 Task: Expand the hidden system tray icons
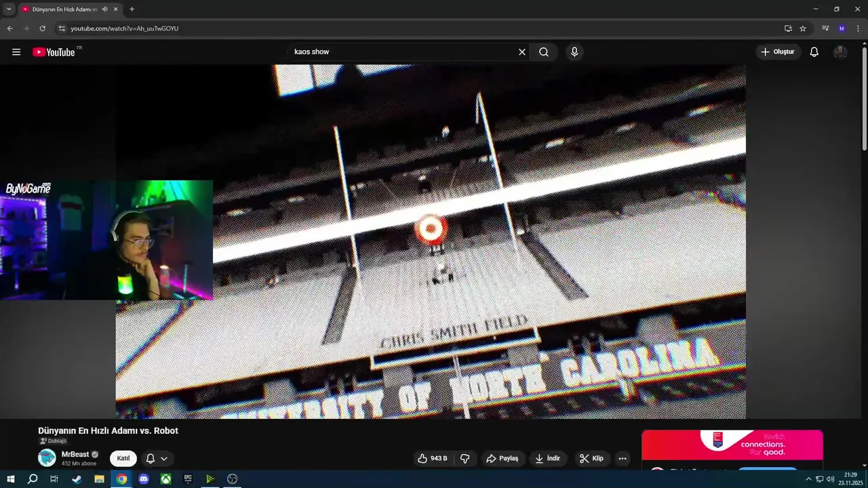(x=808, y=479)
